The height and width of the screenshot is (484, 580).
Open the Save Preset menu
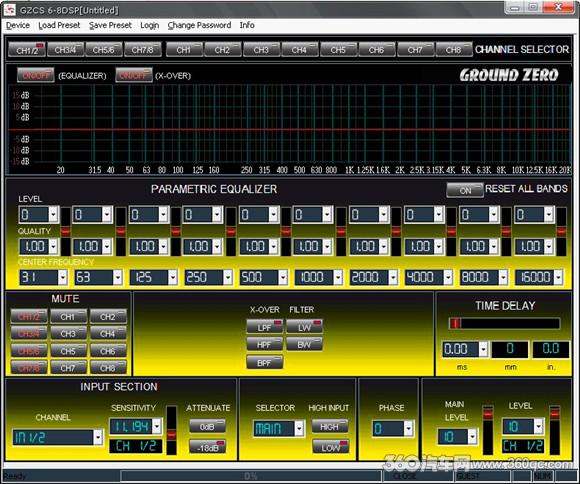(110, 25)
